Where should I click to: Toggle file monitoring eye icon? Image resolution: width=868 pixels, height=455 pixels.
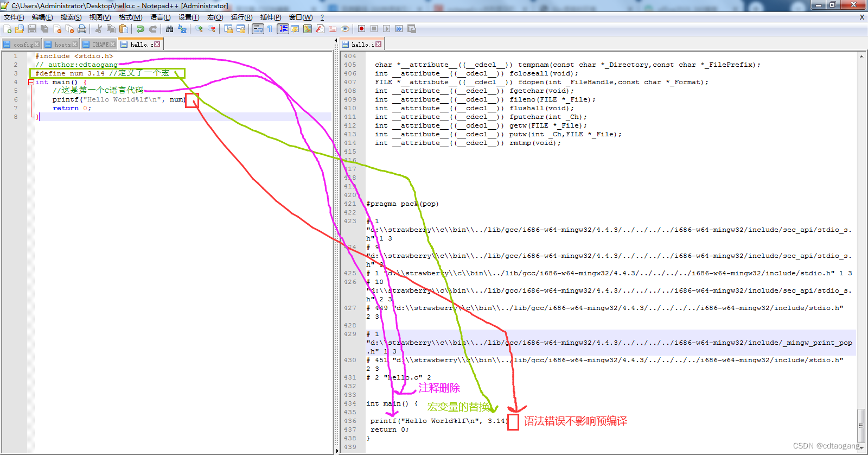(x=345, y=29)
